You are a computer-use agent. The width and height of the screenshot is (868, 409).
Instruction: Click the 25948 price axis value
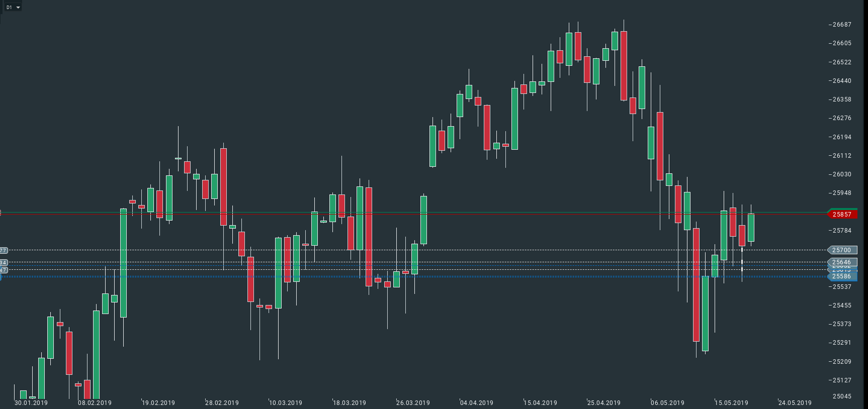(x=842, y=193)
